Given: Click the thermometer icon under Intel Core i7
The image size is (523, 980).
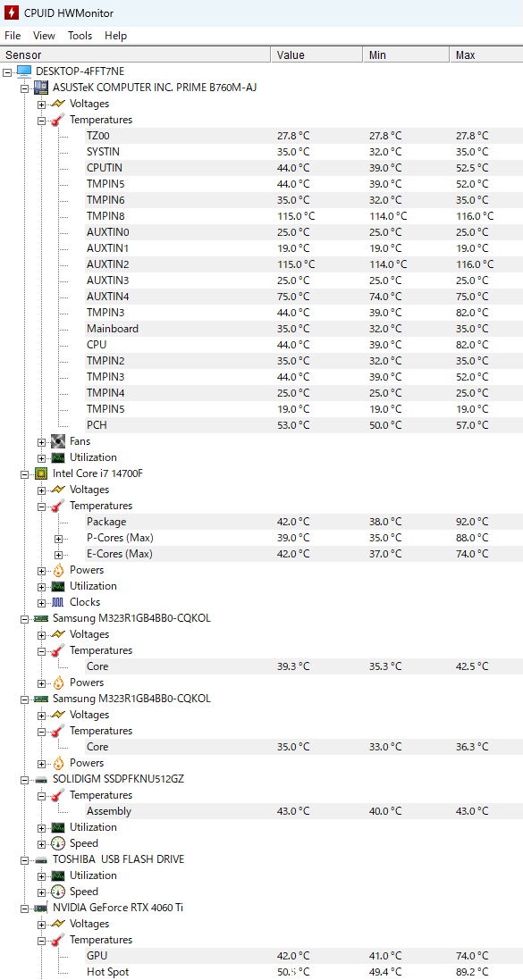Looking at the screenshot, I should click(x=58, y=506).
